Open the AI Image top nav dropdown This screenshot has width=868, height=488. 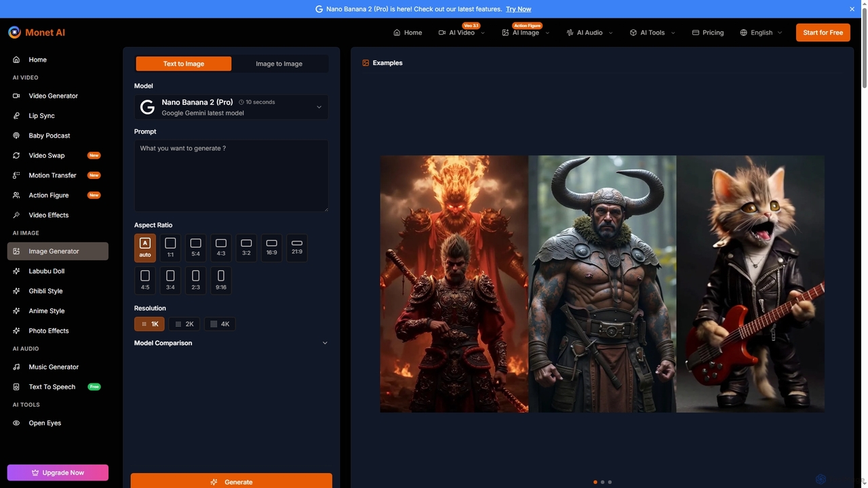pyautogui.click(x=526, y=33)
